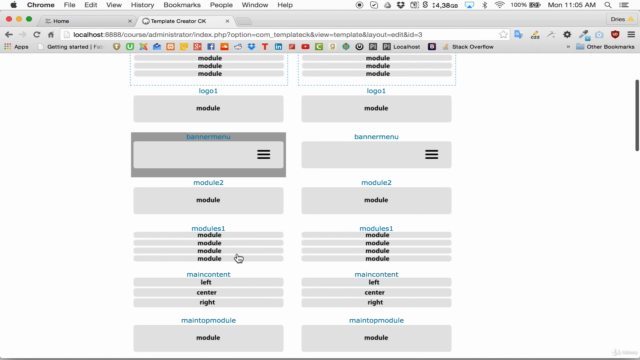This screenshot has width=640, height=360.
Task: Open the Chrome menu in menu bar
Action: pyautogui.click(x=40, y=5)
